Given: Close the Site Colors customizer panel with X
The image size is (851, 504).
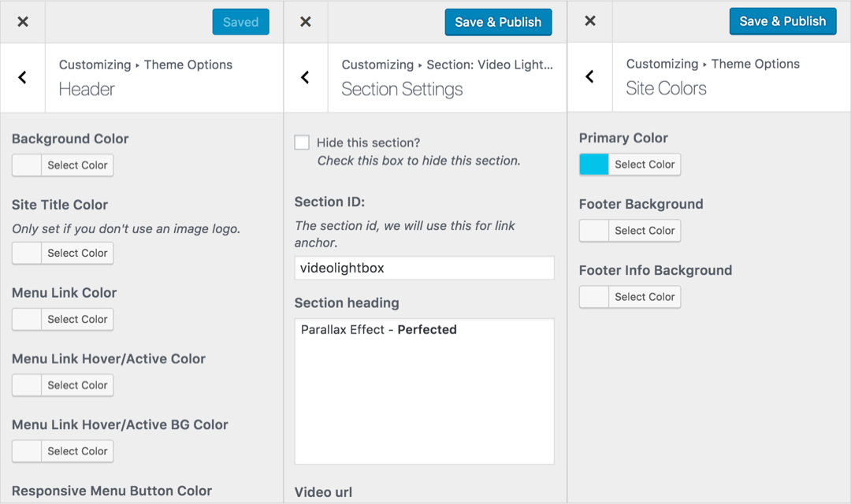Looking at the screenshot, I should click(x=590, y=21).
